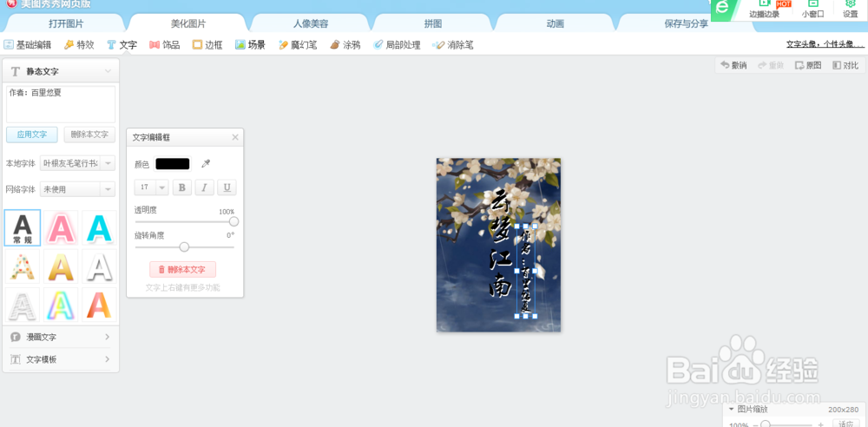This screenshot has height=427, width=868.
Task: Switch to the 打开图片 tab
Action: coord(67,23)
